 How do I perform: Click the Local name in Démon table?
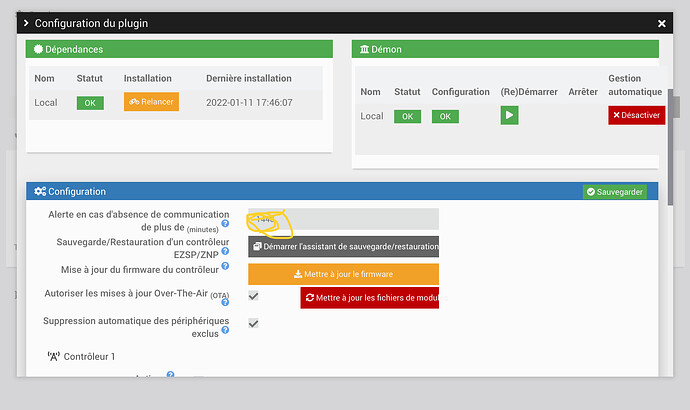coord(372,116)
